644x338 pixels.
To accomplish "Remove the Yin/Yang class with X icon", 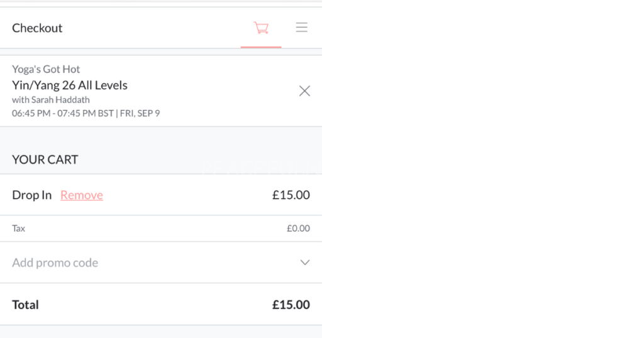I will click(x=304, y=91).
